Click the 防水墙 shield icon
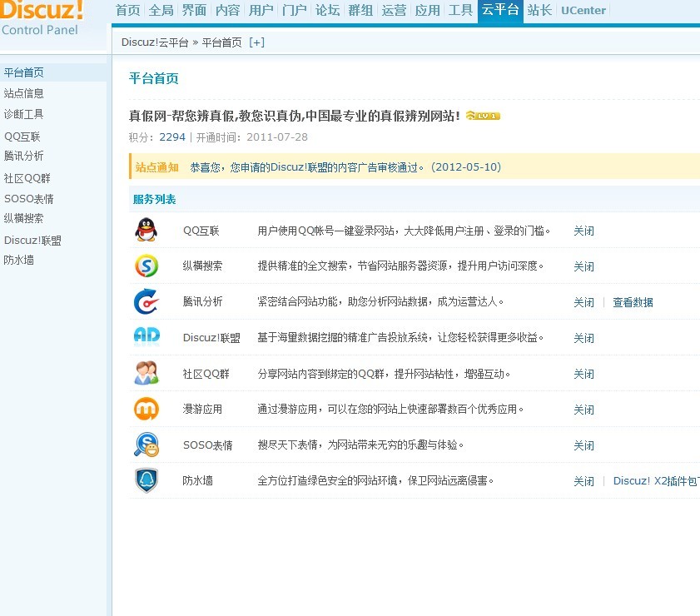The height and width of the screenshot is (616, 700). pyautogui.click(x=146, y=480)
